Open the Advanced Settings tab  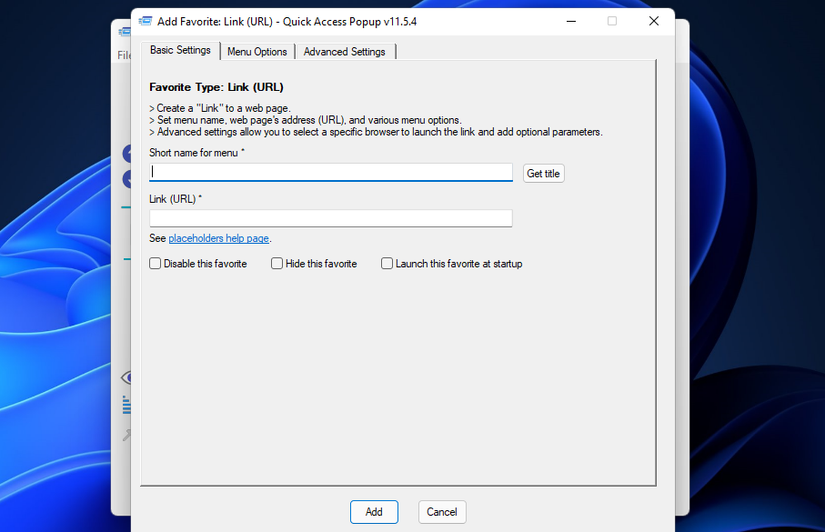point(345,52)
